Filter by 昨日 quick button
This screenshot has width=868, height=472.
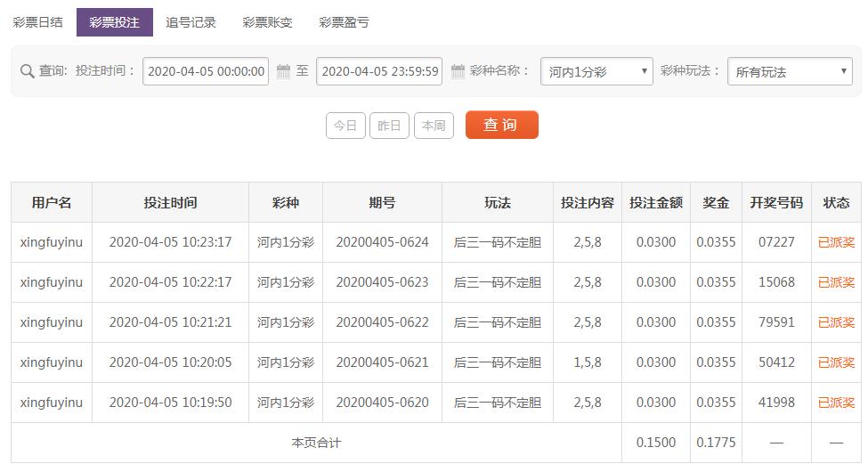[389, 126]
